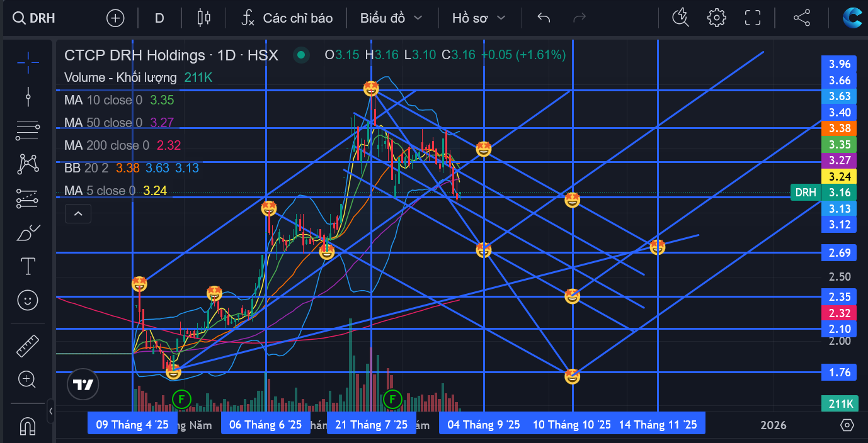Select CTCP DRH Holdings symbol title
The image size is (868, 443).
[x=171, y=55]
